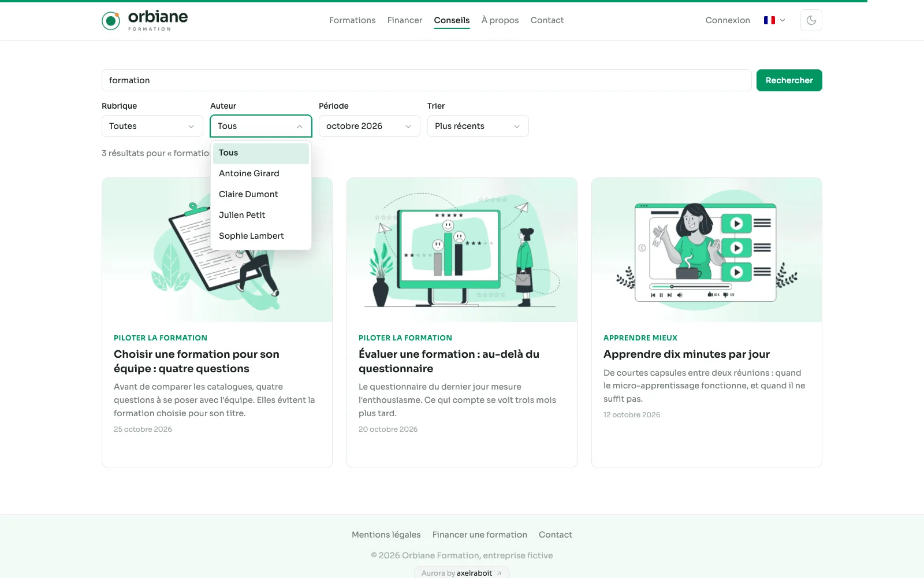Open article 'Évaluer une formation : au-delà du questionnaire'
The image size is (924, 578).
point(449,361)
